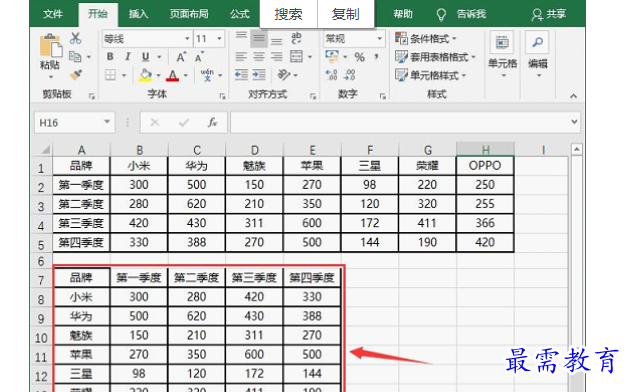Image resolution: width=627 pixels, height=392 pixels.
Task: Open the 单元格 cells group button
Action: click(502, 54)
